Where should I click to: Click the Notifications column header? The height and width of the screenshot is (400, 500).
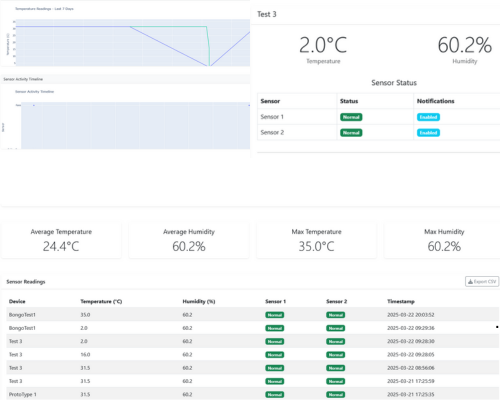click(436, 101)
